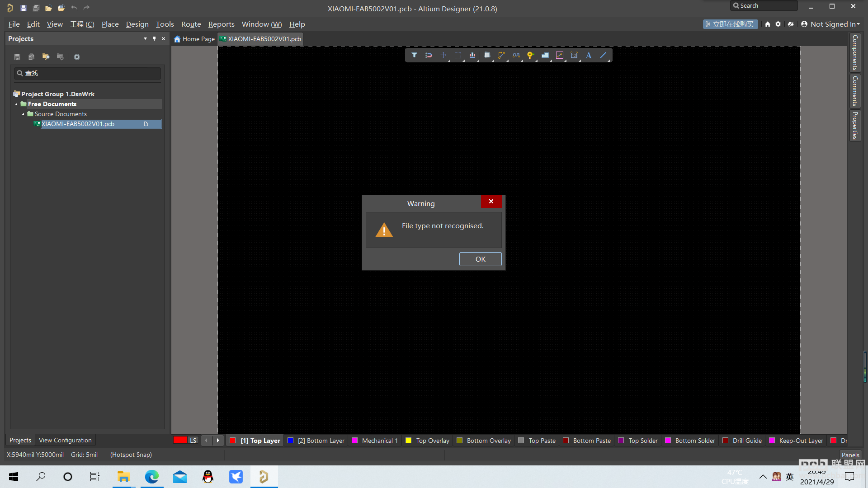The width and height of the screenshot is (868, 488).
Task: Switch to XIAOMI-EAB5002V01.pcb document tab
Action: [260, 39]
